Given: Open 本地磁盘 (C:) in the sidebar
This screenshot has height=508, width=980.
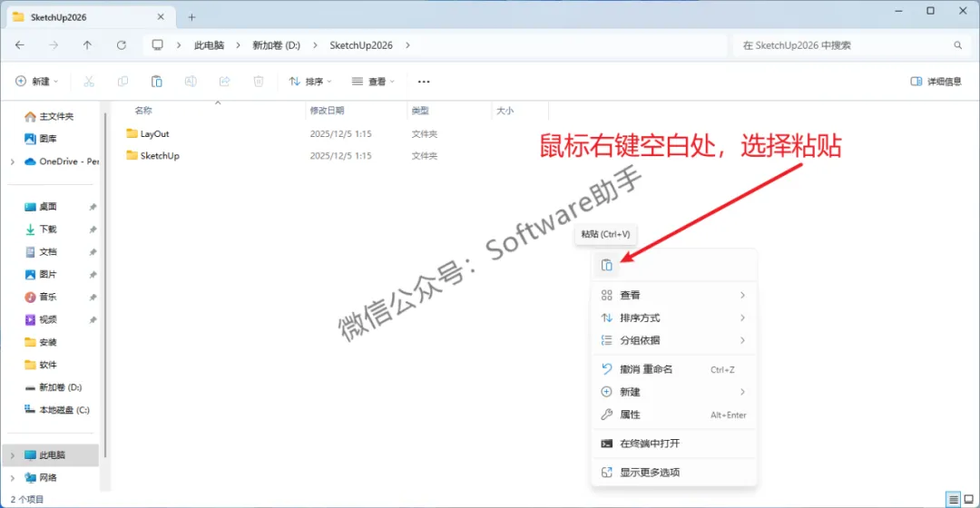Looking at the screenshot, I should (57, 410).
